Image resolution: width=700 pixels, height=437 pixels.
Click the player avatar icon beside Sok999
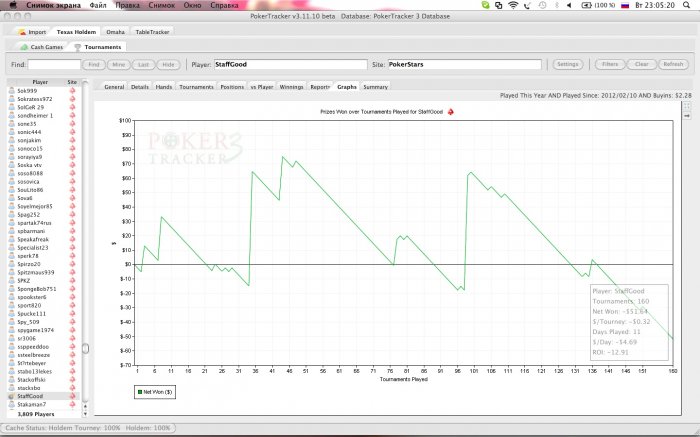coord(12,91)
